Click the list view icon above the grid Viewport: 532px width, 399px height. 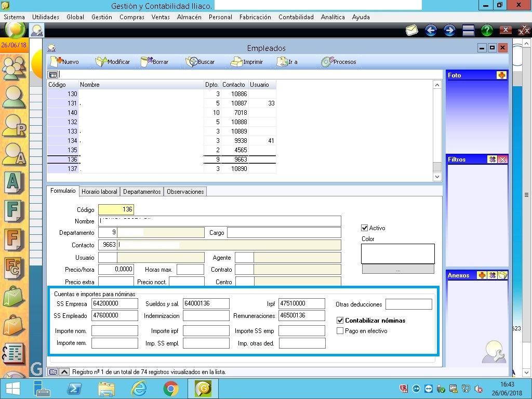(x=53, y=75)
